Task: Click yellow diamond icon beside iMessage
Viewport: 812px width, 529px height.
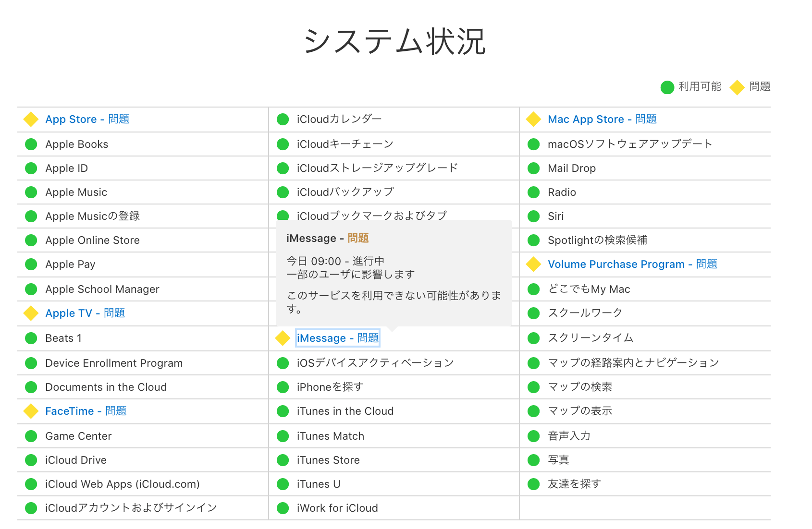Action: point(283,338)
